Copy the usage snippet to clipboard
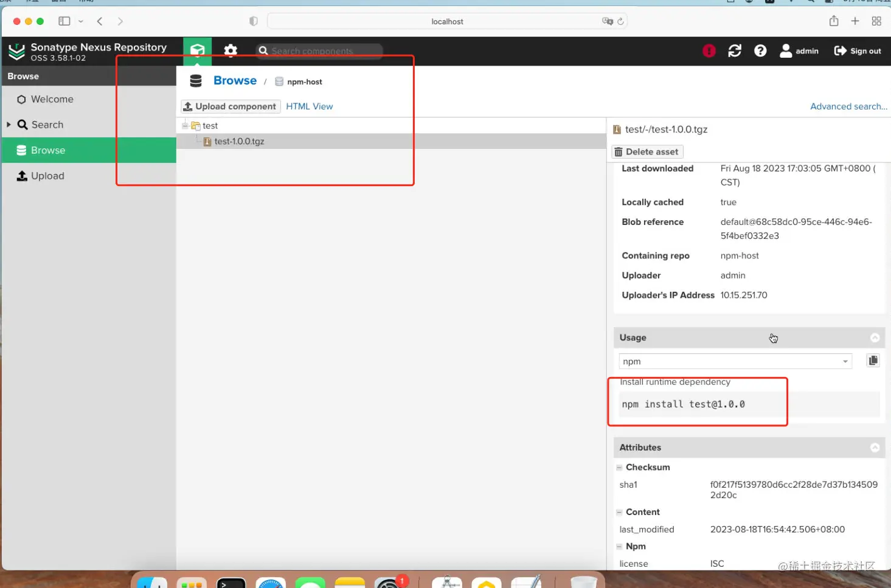This screenshot has height=588, width=891. (873, 361)
